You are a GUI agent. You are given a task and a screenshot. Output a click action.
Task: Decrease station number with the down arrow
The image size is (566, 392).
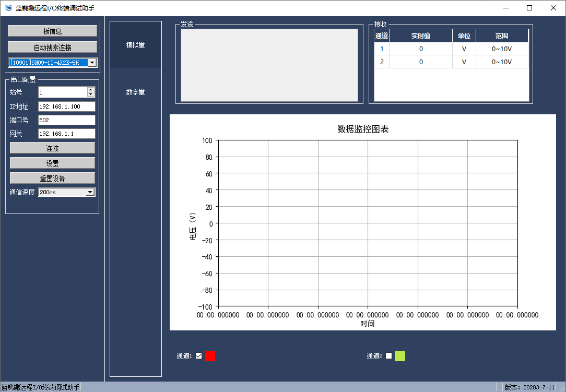91,94
